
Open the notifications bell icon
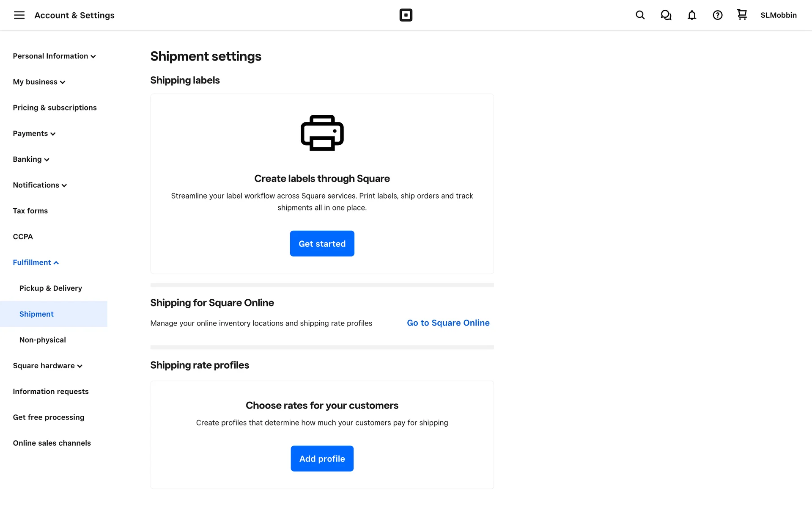click(691, 15)
